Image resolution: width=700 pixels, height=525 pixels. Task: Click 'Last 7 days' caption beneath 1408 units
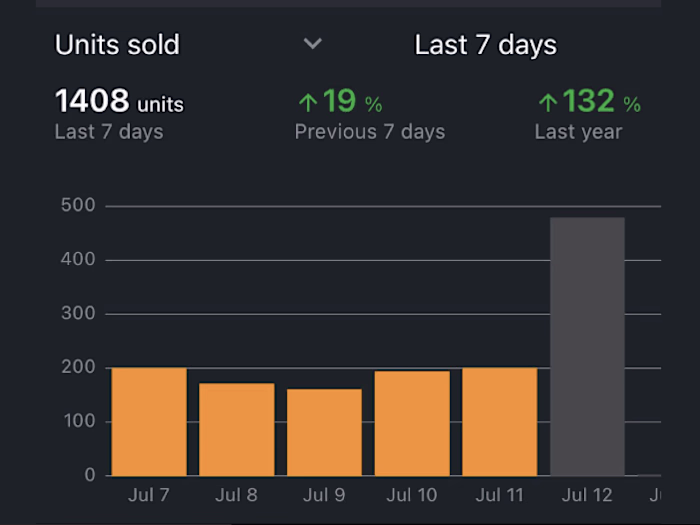pos(108,132)
